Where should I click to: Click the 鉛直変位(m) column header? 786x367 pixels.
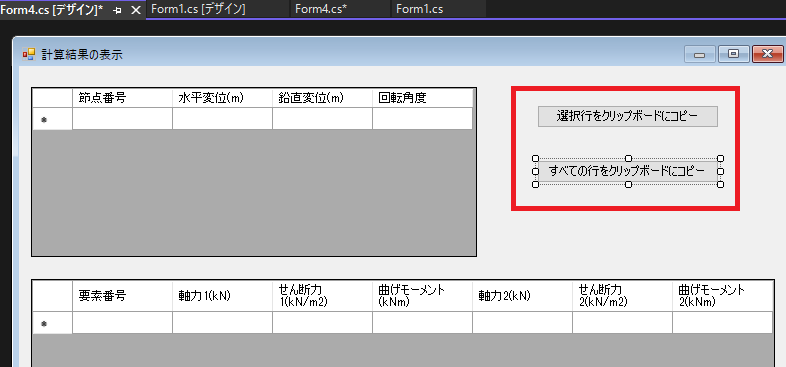[x=322, y=98]
